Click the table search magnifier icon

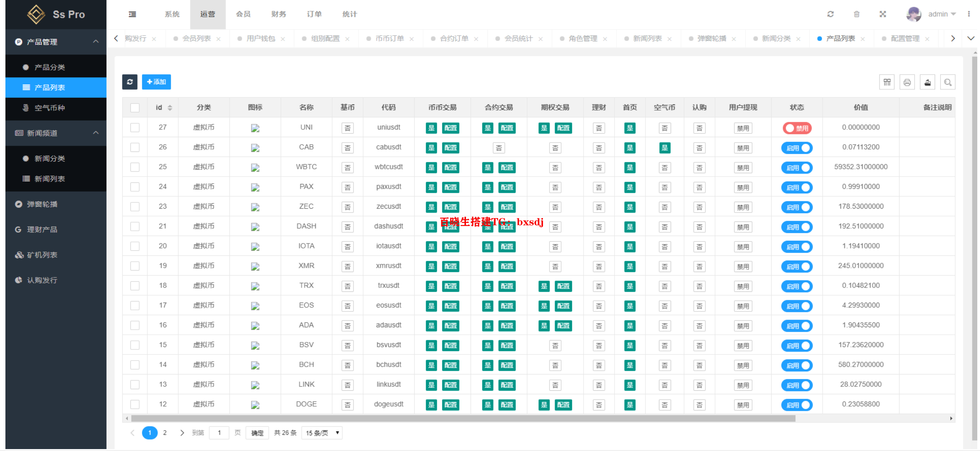(948, 82)
